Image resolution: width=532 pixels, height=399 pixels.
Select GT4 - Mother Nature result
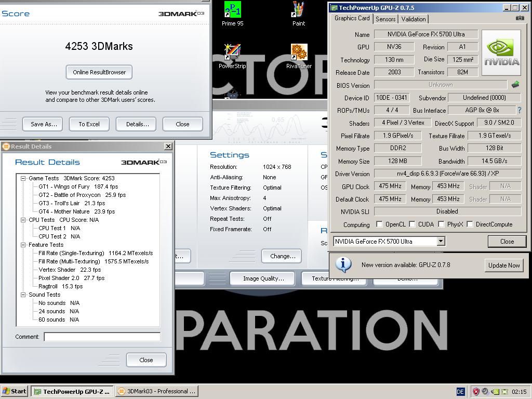[x=77, y=211]
